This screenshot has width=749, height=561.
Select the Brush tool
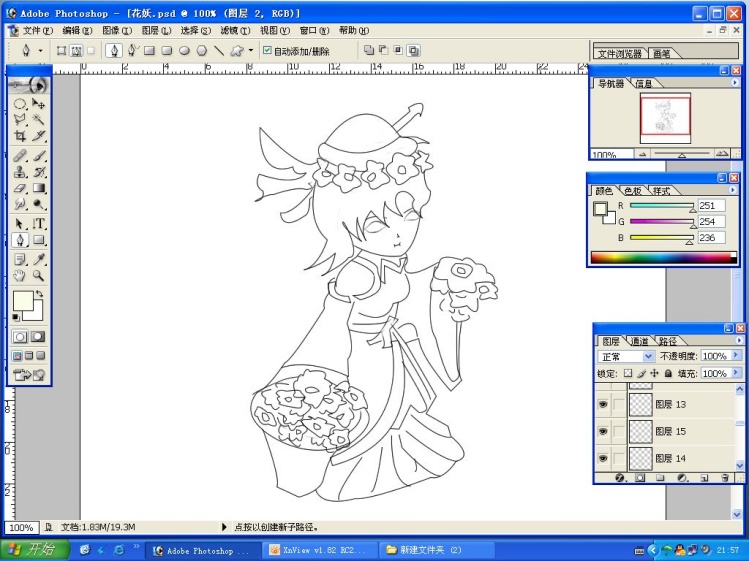39,156
